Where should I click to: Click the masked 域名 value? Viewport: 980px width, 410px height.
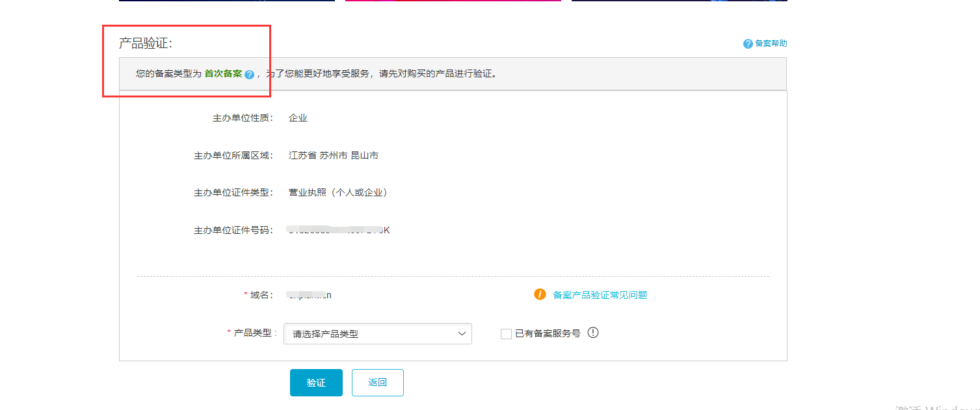pyautogui.click(x=310, y=295)
